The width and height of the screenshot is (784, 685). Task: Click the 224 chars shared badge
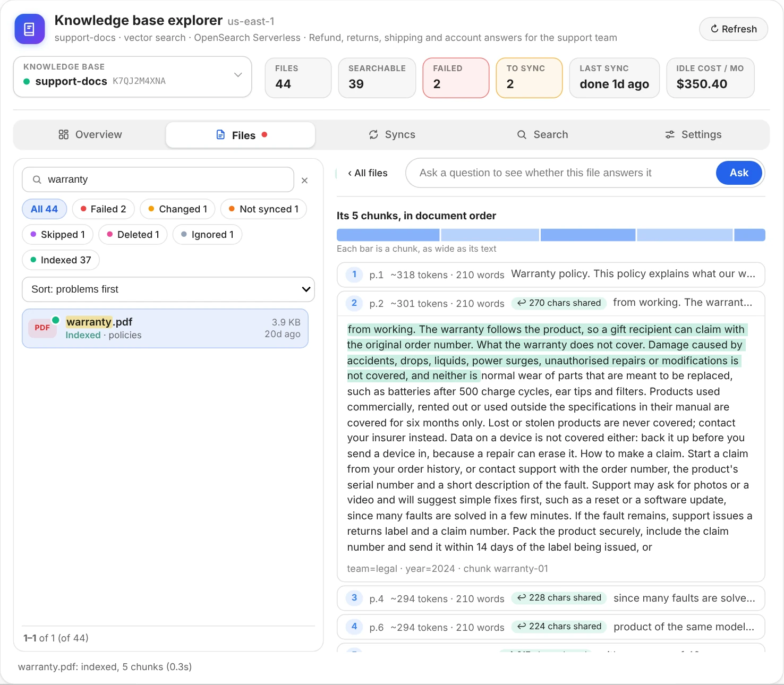559,627
